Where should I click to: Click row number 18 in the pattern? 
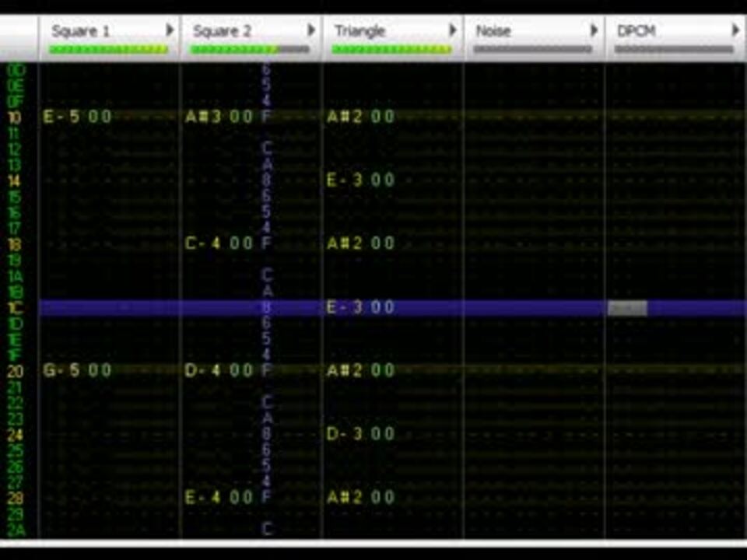point(15,243)
